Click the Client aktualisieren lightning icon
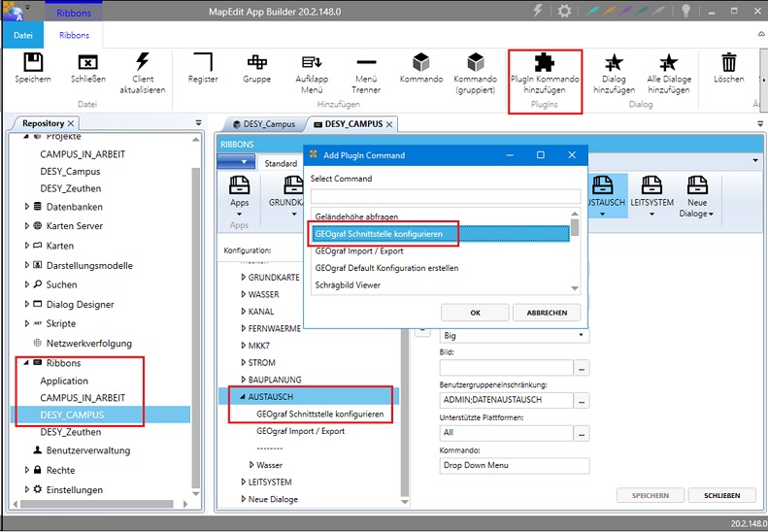Screen dimensions: 768x532 click(143, 63)
